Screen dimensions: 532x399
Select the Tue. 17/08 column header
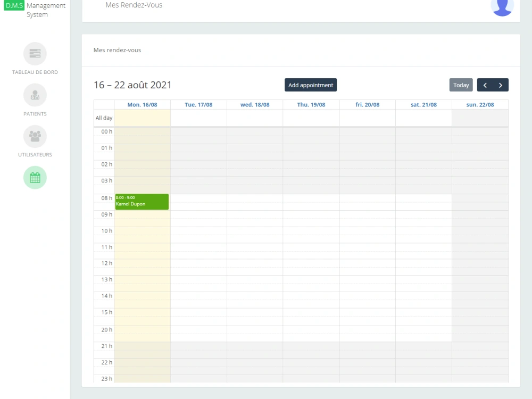[198, 104]
